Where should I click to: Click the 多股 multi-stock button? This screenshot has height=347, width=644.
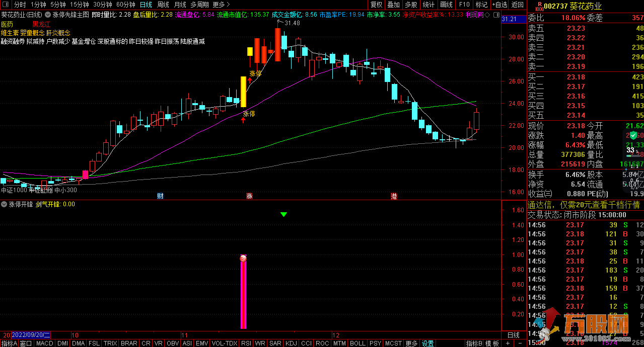[411, 5]
